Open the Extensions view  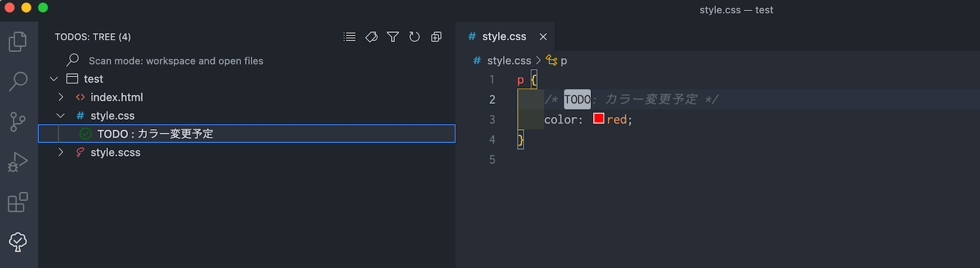(18, 202)
